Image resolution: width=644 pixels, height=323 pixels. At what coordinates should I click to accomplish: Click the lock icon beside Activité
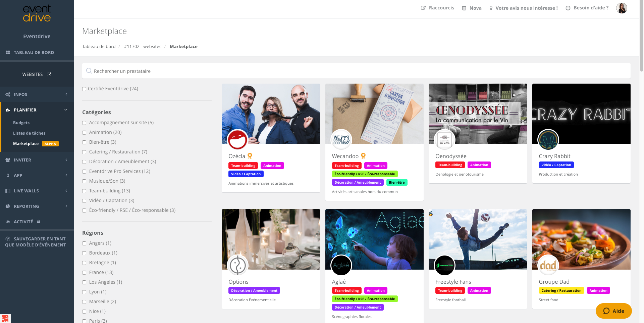pos(39,222)
